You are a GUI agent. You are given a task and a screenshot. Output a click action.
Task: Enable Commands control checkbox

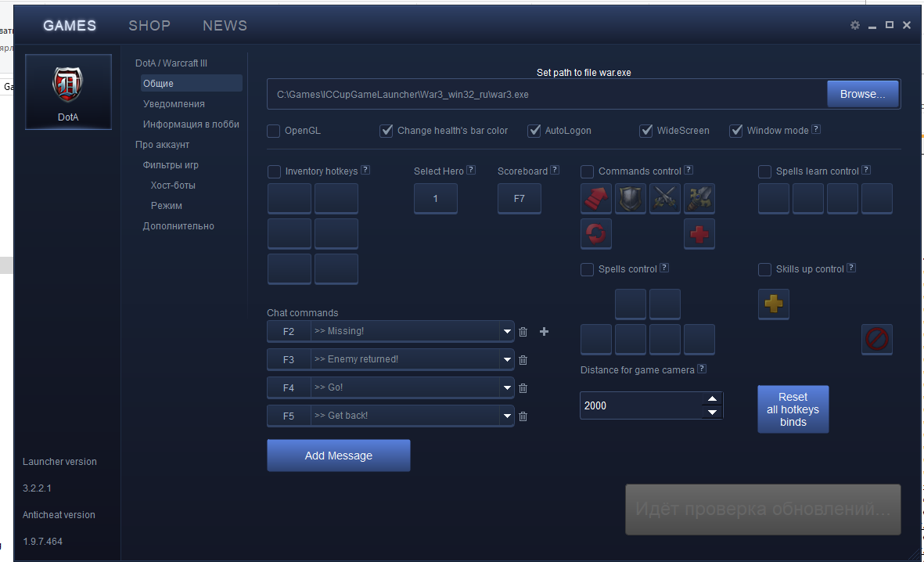click(x=587, y=171)
